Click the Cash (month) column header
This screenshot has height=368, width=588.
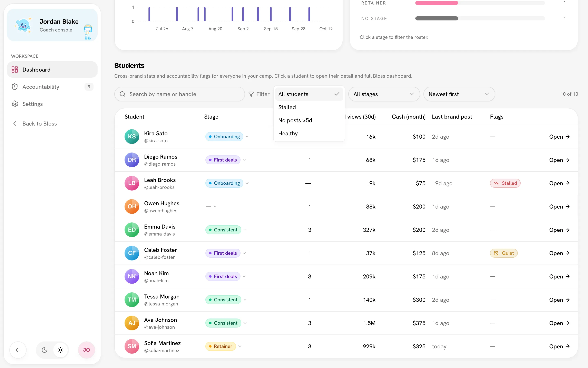click(409, 117)
